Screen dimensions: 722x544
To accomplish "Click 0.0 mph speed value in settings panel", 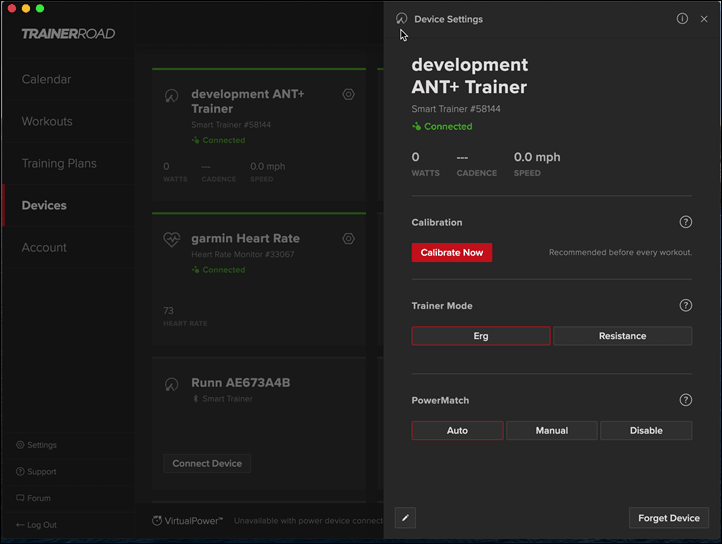I will pos(537,157).
